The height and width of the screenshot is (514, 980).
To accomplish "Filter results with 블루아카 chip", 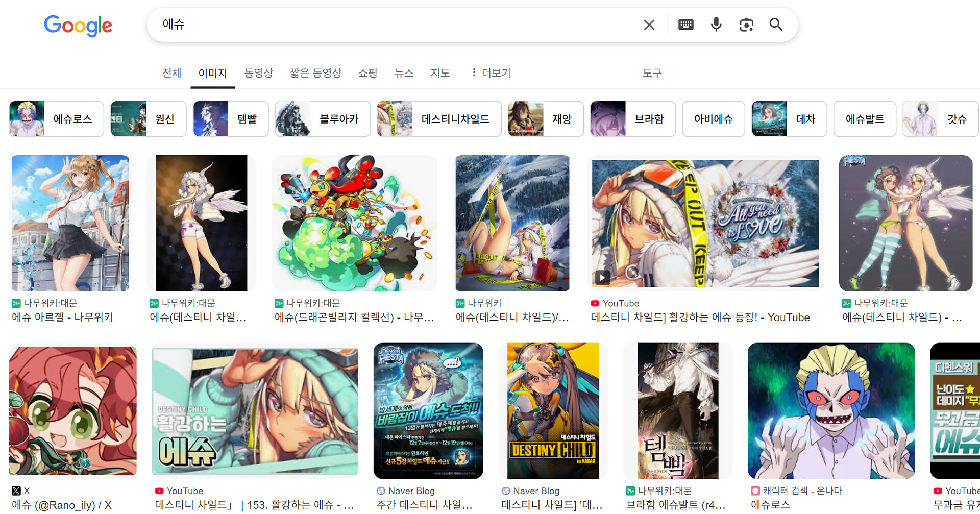I will point(323,119).
